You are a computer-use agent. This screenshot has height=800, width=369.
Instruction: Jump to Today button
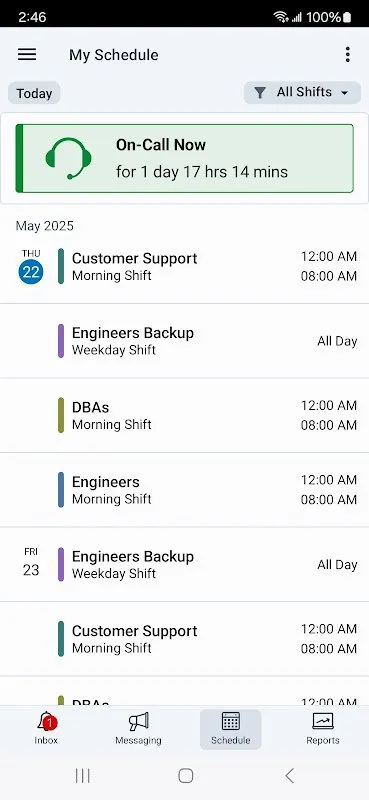(34, 93)
